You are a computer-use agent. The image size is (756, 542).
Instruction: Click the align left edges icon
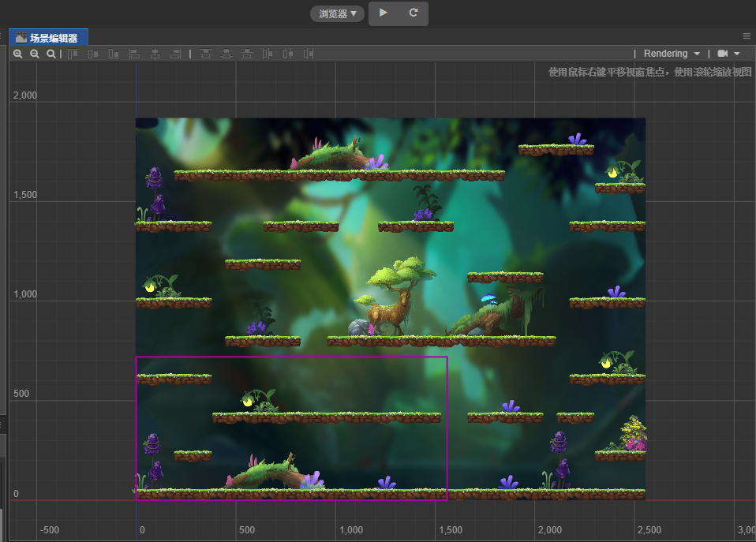click(x=135, y=54)
